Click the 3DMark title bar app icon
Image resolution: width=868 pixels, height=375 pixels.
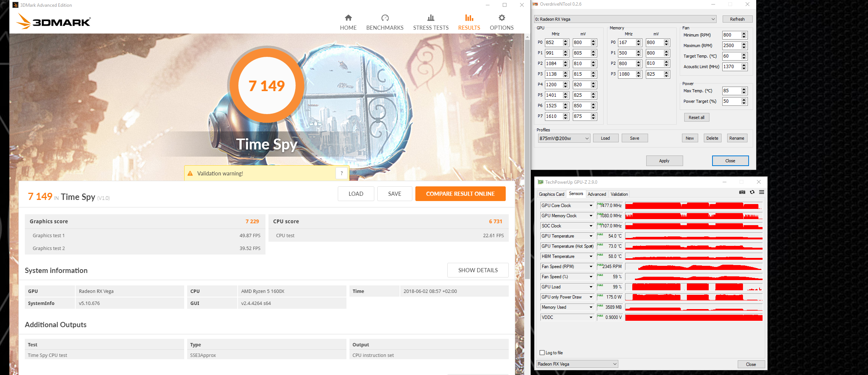click(15, 5)
